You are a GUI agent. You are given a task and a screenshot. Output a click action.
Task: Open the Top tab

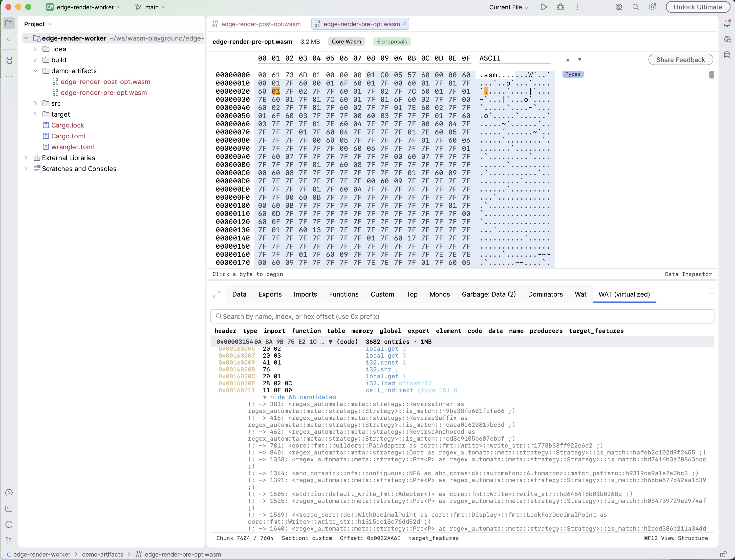pyautogui.click(x=412, y=294)
